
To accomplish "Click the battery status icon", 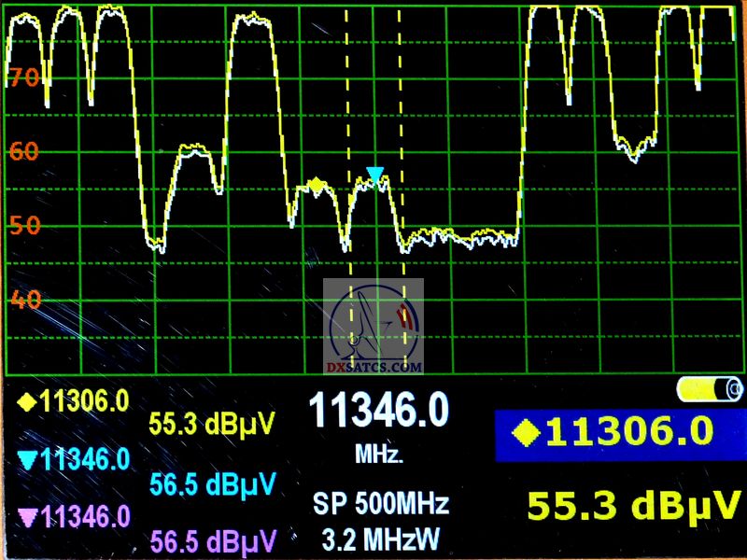I will point(710,387).
